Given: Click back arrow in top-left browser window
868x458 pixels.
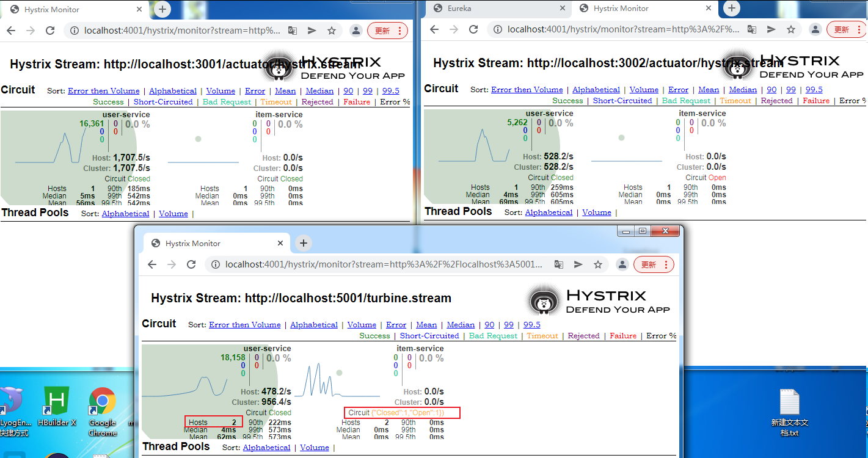Looking at the screenshot, I should click(10, 31).
